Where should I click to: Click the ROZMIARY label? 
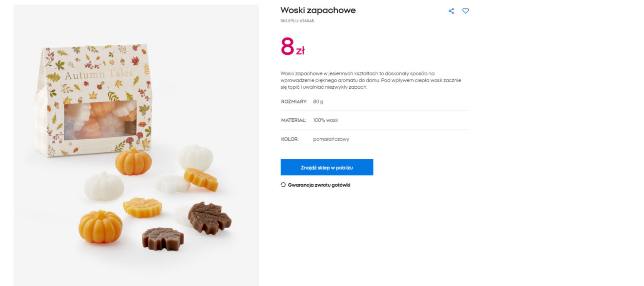point(294,102)
